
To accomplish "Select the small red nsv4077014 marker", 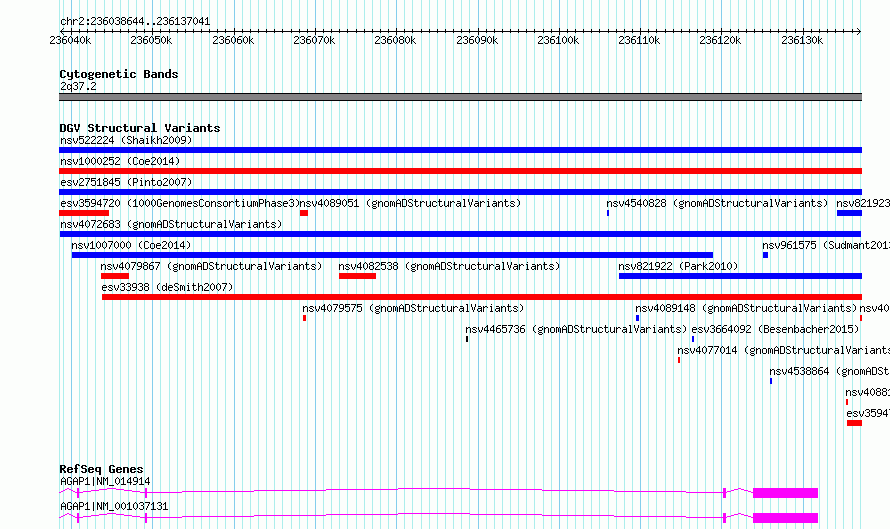I will pyautogui.click(x=679, y=360).
